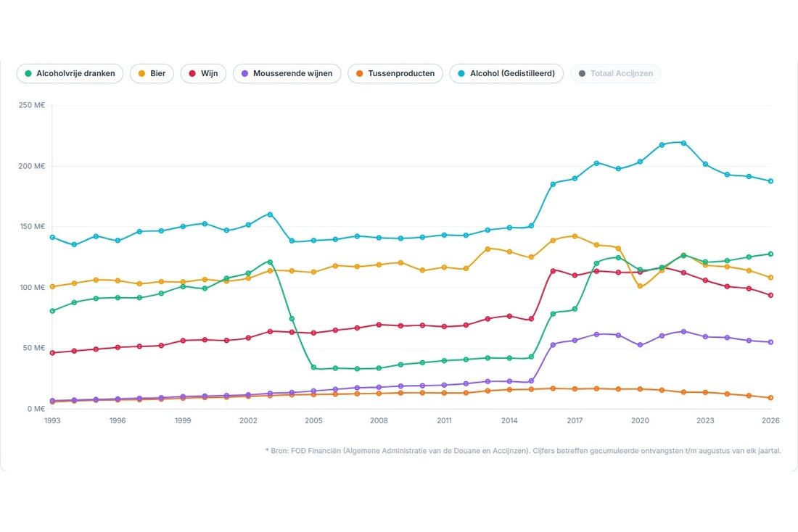The image size is (798, 532).
Task: Click the purple Mousserende wijnen point at 2026
Action: click(770, 342)
